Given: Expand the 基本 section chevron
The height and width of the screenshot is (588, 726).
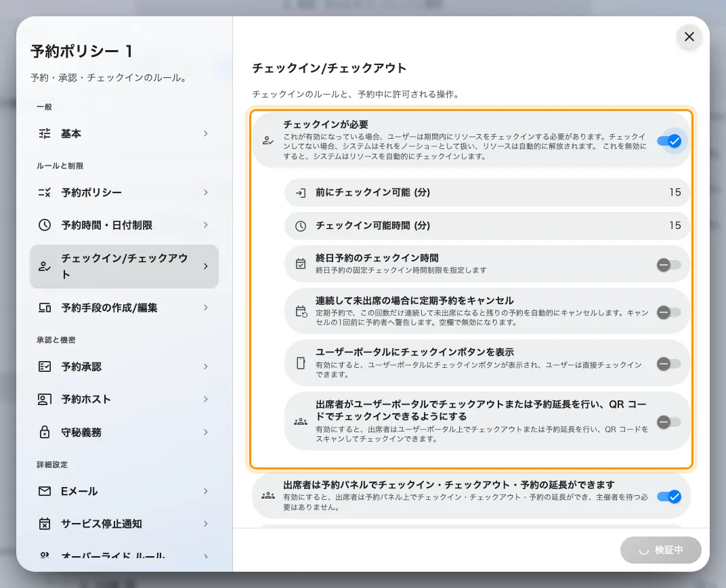Looking at the screenshot, I should (206, 134).
